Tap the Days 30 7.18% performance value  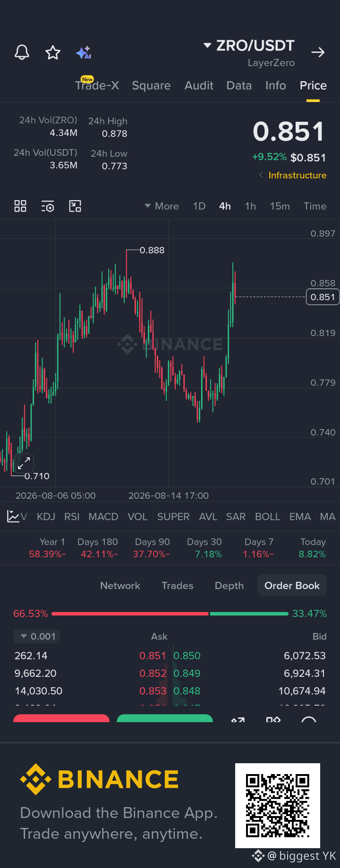click(x=208, y=554)
